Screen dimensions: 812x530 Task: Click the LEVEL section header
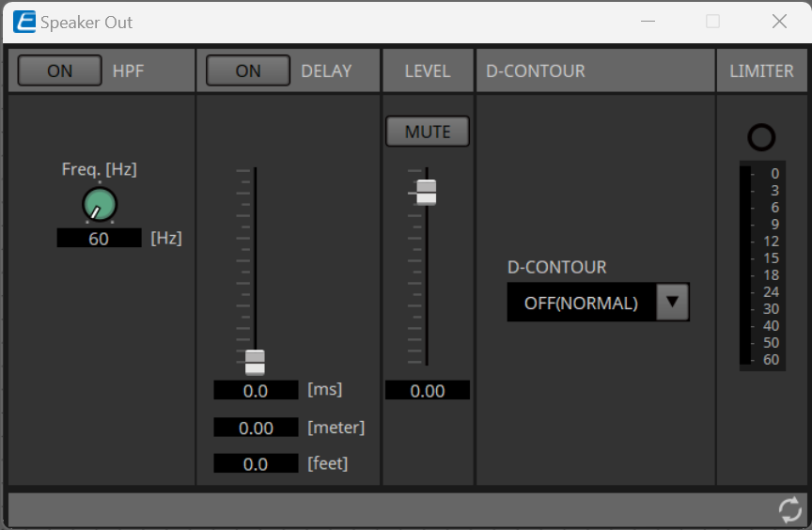428,70
